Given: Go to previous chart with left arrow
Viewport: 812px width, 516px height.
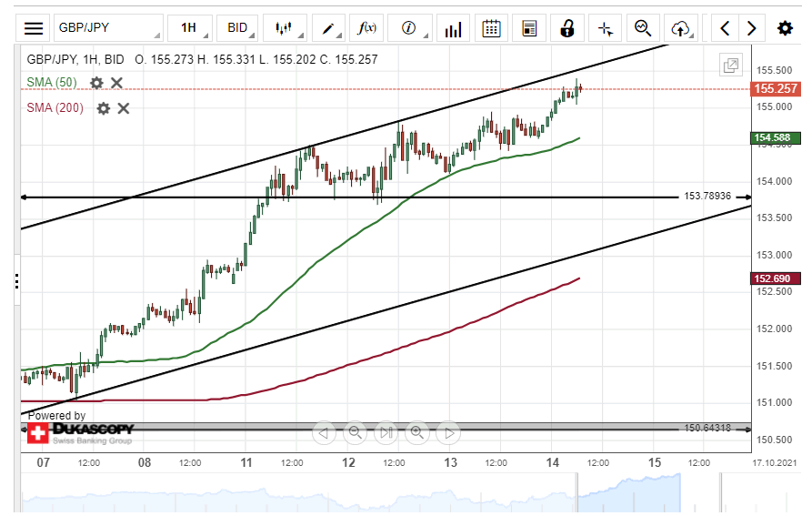Looking at the screenshot, I should tap(725, 28).
